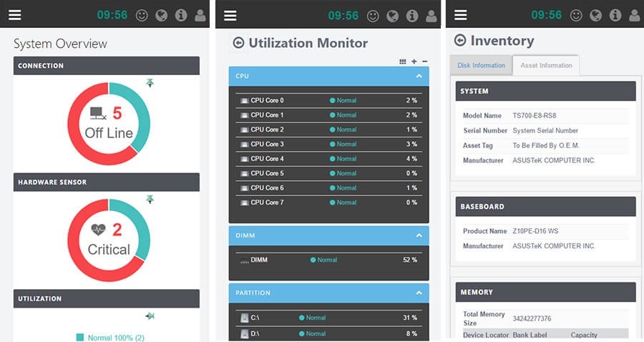Screen dimensions: 644x342
Task: Select CPU Core 4 row
Action: [329, 159]
